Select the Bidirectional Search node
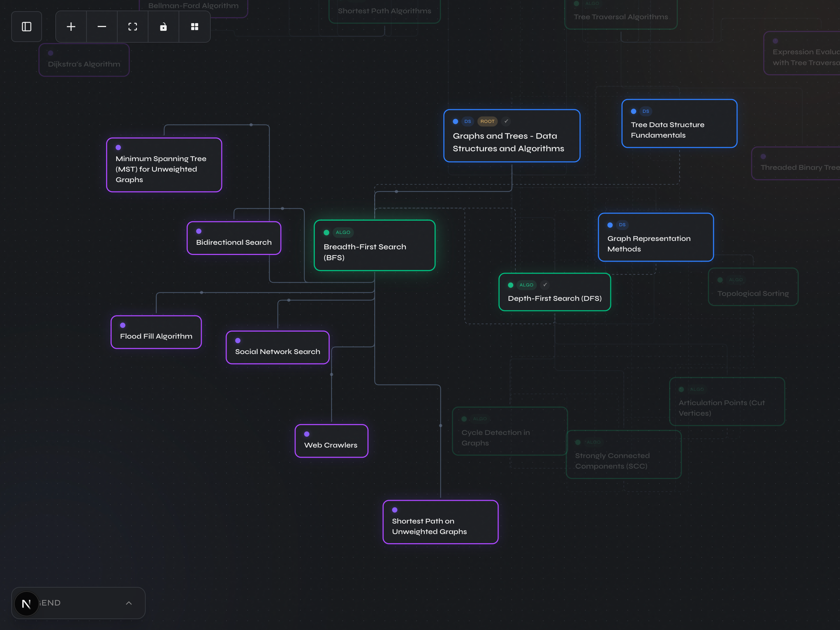The width and height of the screenshot is (840, 630). click(x=234, y=242)
